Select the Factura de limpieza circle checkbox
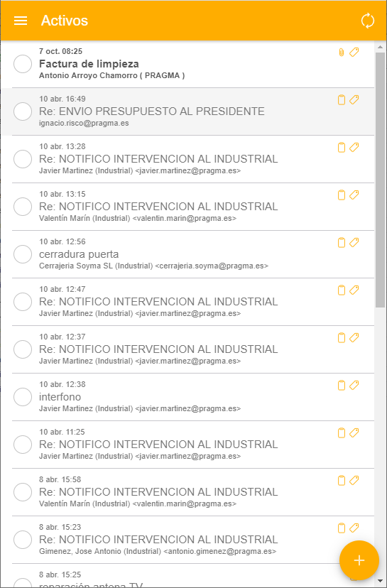Screen dimensions: 387x588 (23, 64)
